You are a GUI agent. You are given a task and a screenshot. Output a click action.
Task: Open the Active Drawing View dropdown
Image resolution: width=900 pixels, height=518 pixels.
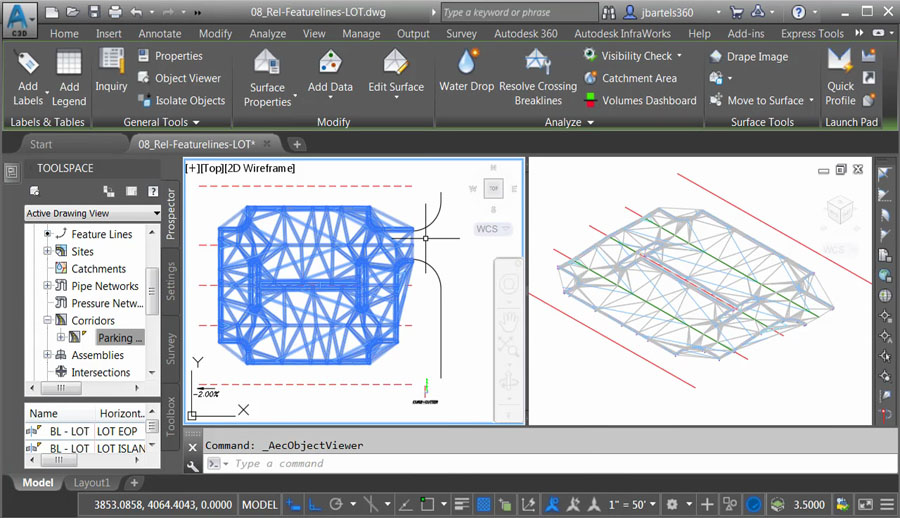point(92,214)
